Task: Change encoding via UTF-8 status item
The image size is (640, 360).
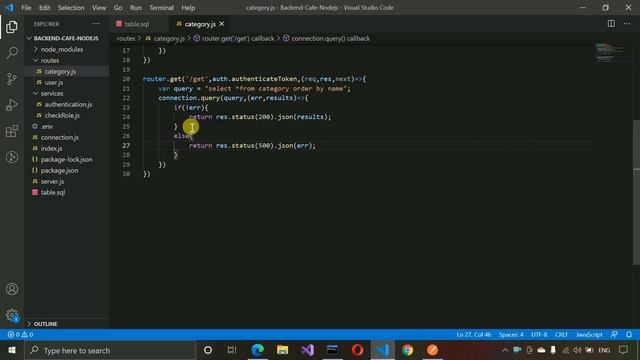Action: 539,334
